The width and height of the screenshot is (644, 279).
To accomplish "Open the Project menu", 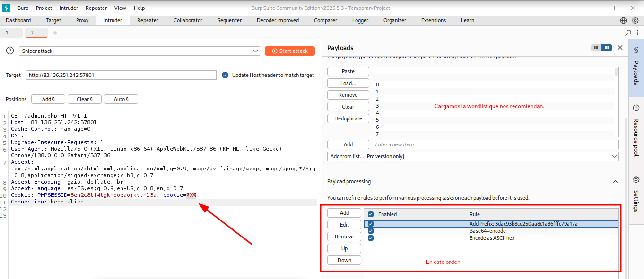I will pos(44,8).
